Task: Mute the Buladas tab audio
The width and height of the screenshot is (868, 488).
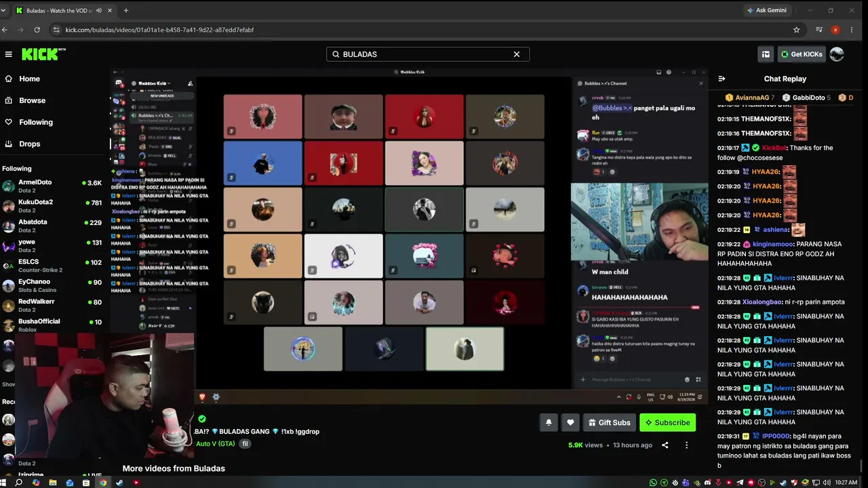Action: pyautogui.click(x=99, y=10)
